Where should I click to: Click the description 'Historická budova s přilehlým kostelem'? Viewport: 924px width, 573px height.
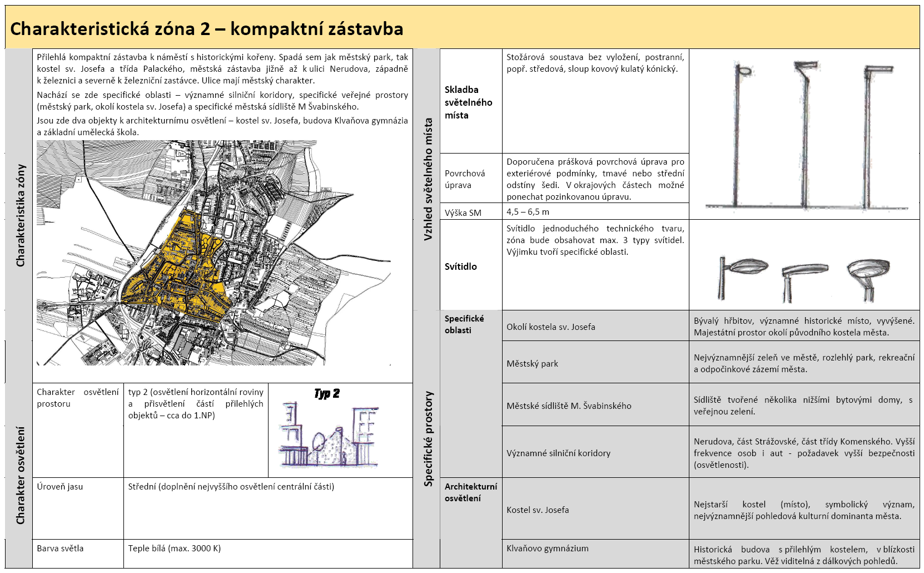pyautogui.click(x=804, y=555)
